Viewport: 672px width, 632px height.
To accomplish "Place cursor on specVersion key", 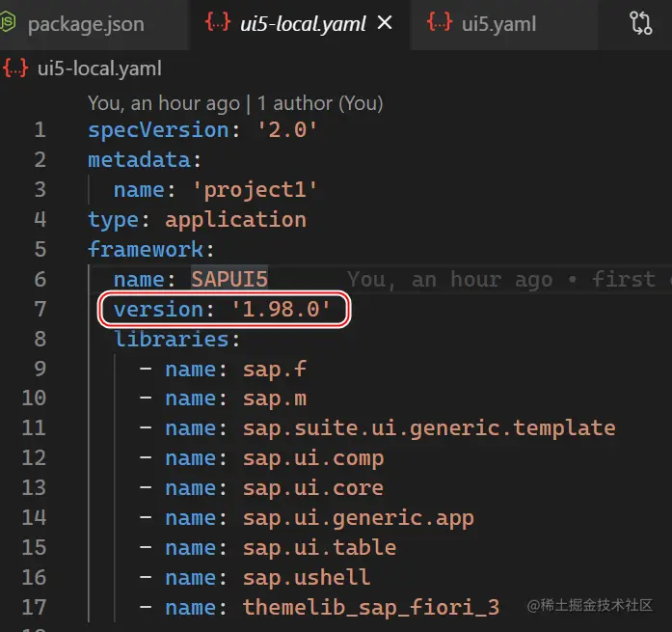I will point(158,130).
